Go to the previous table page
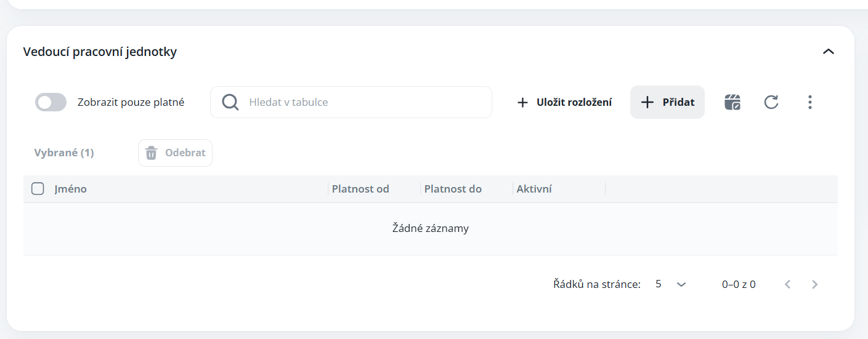This screenshot has height=339, width=868. [788, 284]
